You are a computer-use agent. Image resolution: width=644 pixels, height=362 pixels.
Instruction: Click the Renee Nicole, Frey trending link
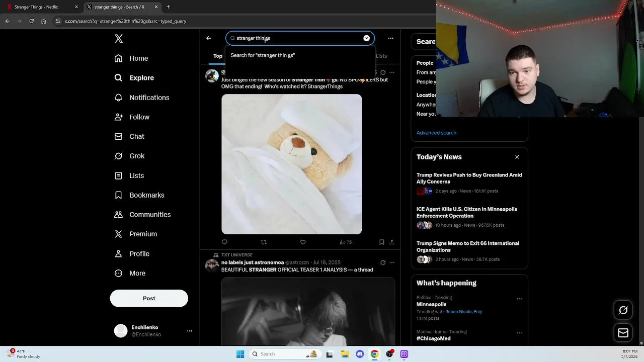point(464,312)
